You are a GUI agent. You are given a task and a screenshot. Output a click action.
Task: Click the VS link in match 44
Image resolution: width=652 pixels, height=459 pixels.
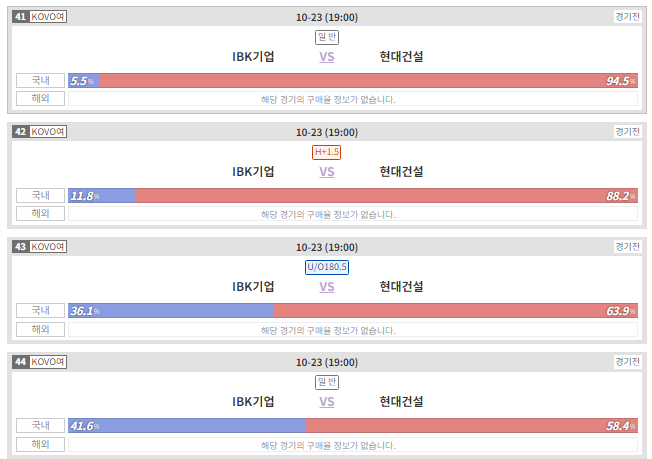pyautogui.click(x=326, y=402)
